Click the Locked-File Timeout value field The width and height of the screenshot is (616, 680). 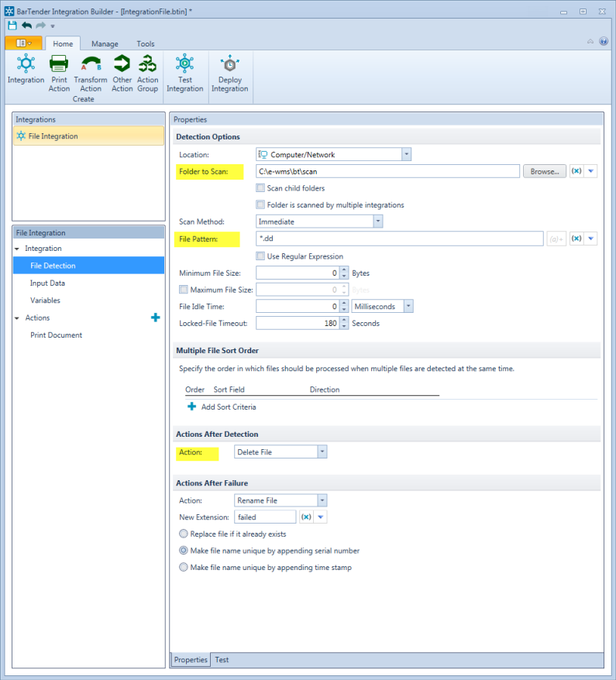click(x=298, y=323)
